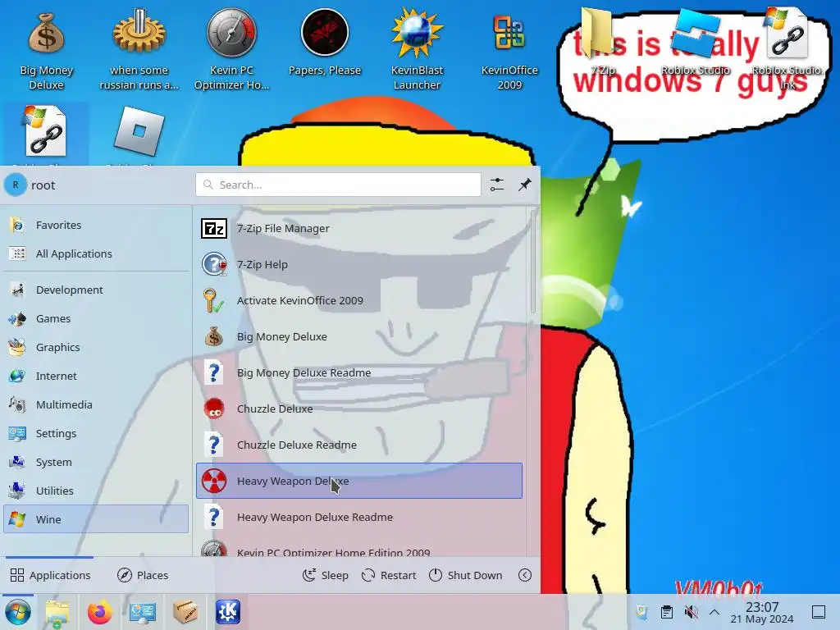Show hidden system tray icons arrow
Image resolution: width=840 pixels, height=630 pixels.
click(x=714, y=612)
